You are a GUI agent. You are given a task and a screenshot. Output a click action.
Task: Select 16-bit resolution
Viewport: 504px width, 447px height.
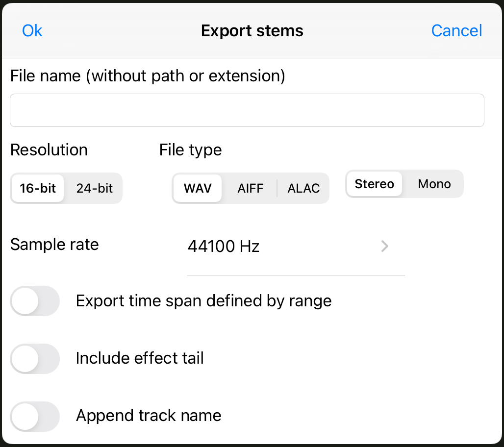pyautogui.click(x=38, y=188)
